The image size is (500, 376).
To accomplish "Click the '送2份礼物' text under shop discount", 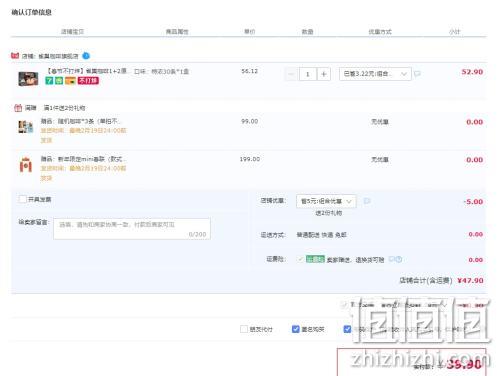I will coord(329,213).
